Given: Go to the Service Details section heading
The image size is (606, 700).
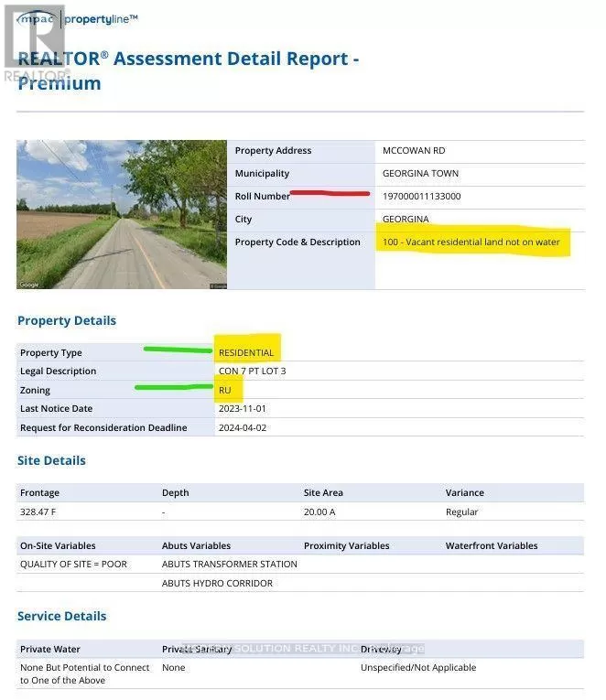Looking at the screenshot, I should [61, 617].
